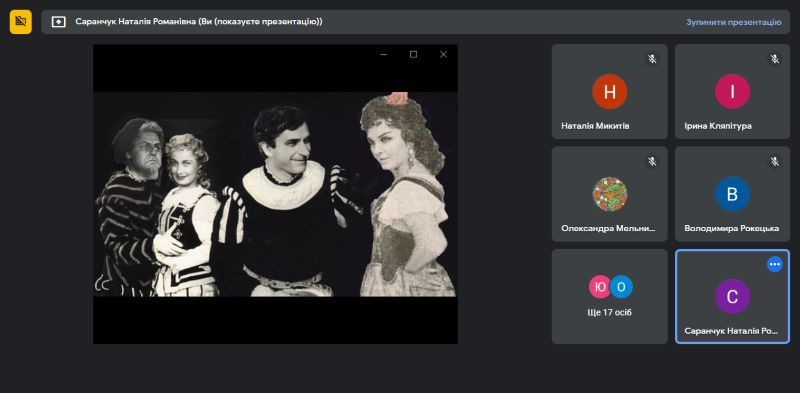Click the screen-share icon beside the presenter name
This screenshot has width=800, height=393.
(59, 22)
